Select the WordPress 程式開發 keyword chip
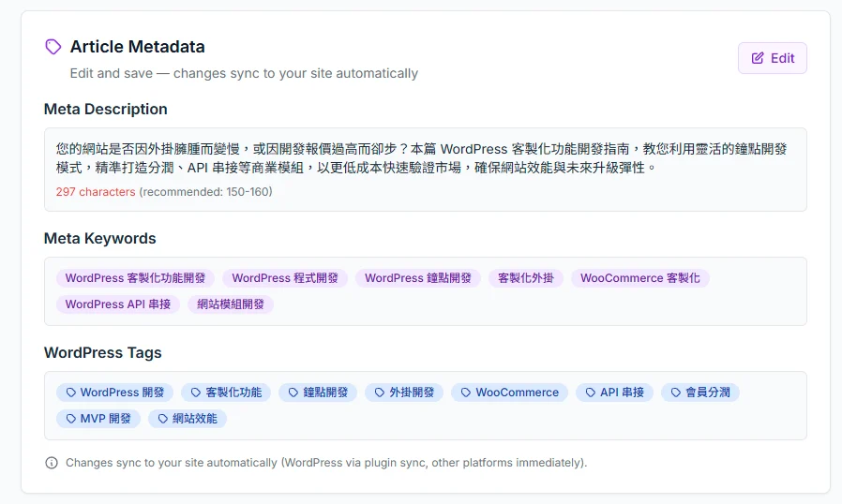Screen dimensions: 842x504 (285, 278)
